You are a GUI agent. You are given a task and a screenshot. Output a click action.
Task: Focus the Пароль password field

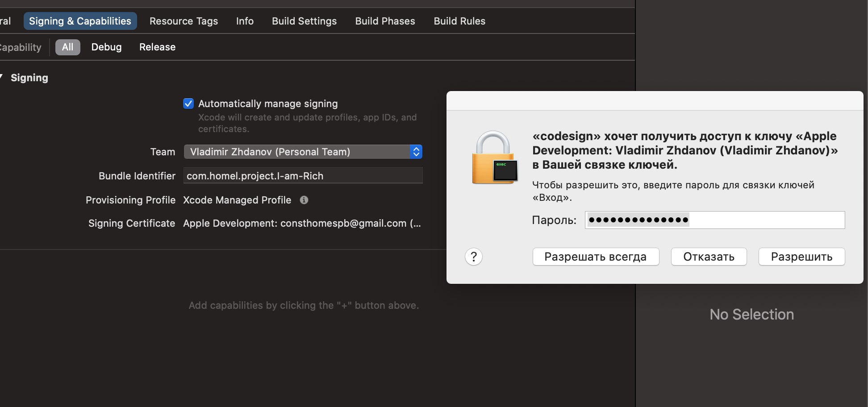pyautogui.click(x=715, y=220)
